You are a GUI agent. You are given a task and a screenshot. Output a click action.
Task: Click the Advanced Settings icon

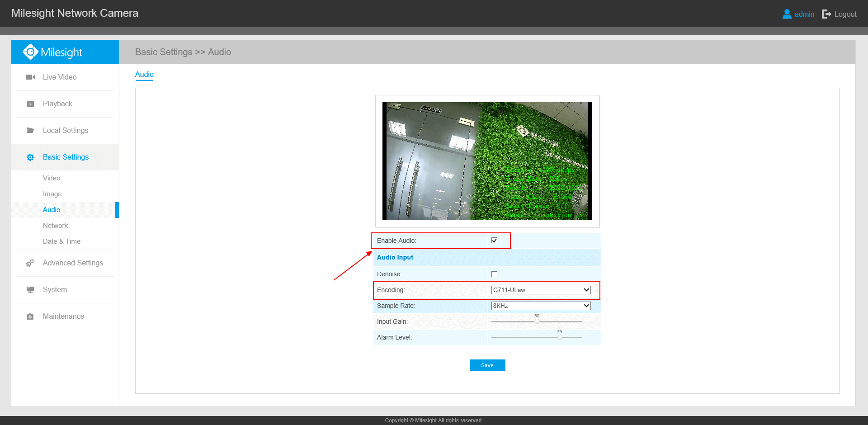click(30, 263)
